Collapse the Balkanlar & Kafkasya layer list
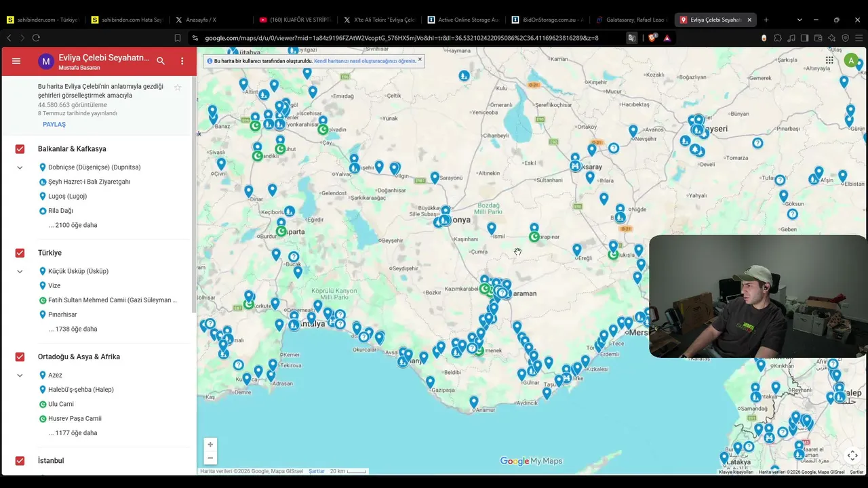Screen dimensions: 868x488 [x=20, y=167]
